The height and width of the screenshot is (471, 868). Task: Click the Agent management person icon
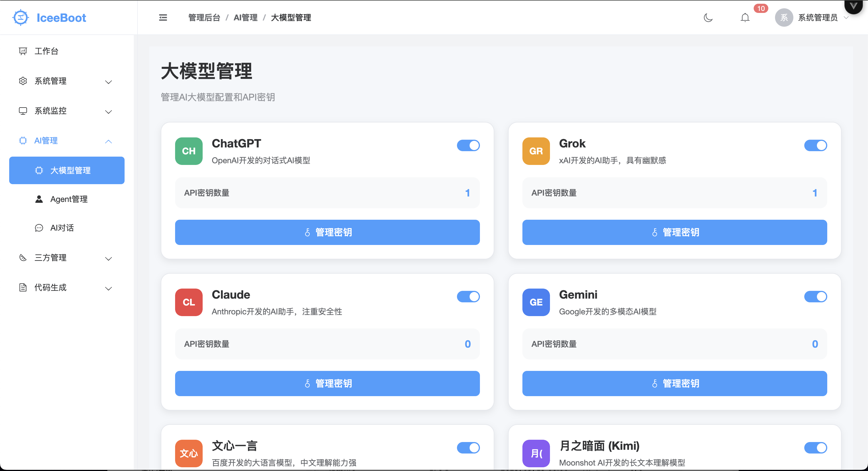click(x=39, y=199)
